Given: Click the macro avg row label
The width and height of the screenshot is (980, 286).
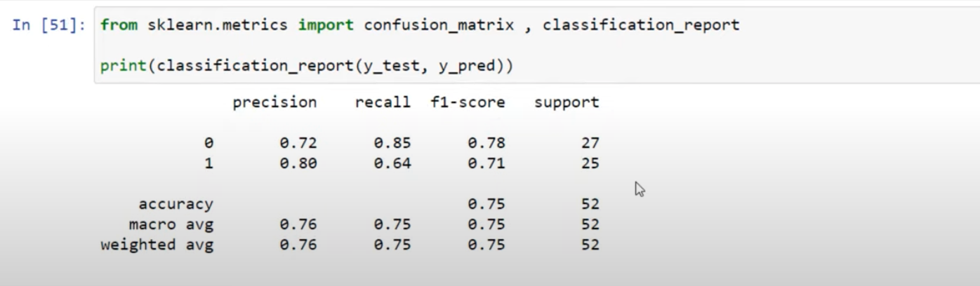Looking at the screenshot, I should coord(171,225).
